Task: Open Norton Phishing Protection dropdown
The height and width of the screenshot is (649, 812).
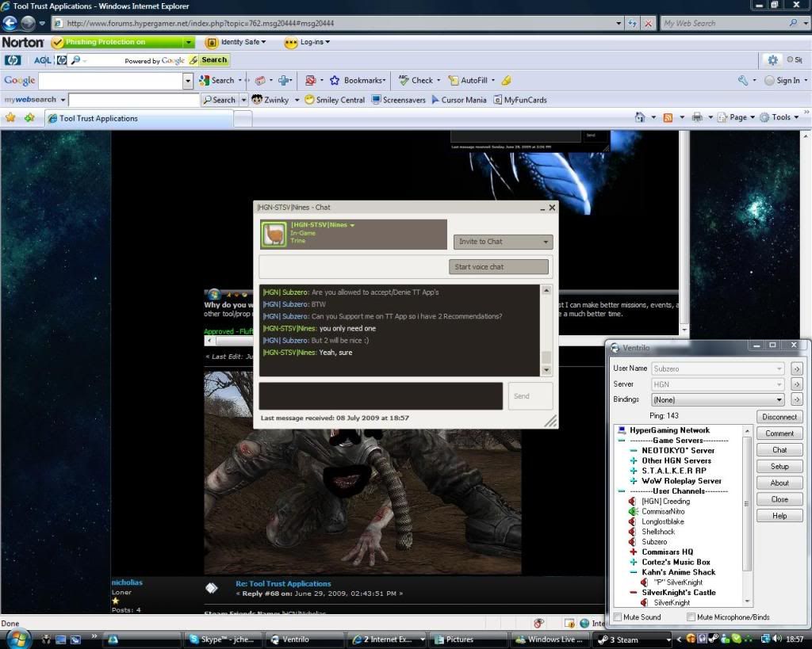Action: pos(189,42)
